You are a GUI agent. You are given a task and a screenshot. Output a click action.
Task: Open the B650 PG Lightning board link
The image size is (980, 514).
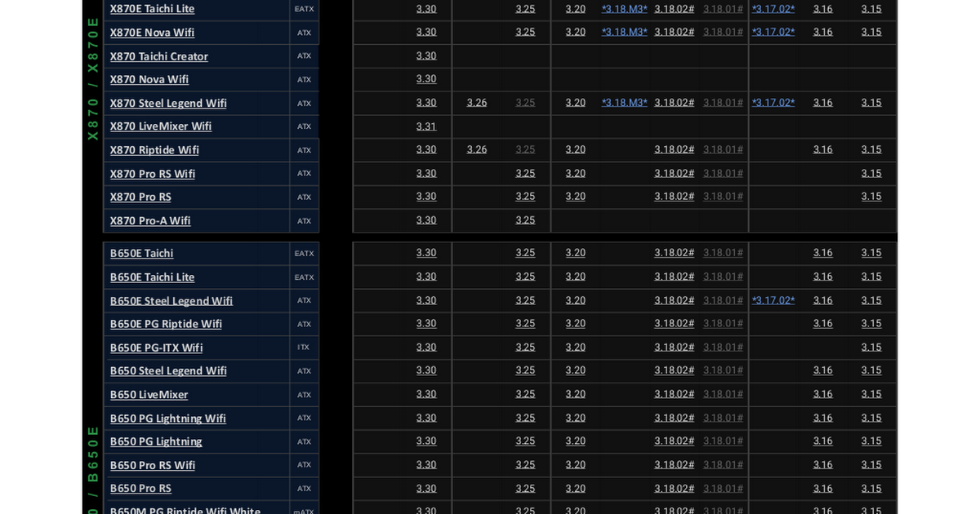tap(156, 441)
